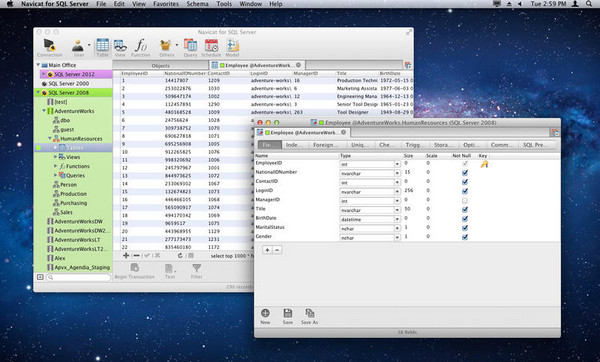The height and width of the screenshot is (362, 600).
Task: Open the Favorites menu
Action: point(166,4)
